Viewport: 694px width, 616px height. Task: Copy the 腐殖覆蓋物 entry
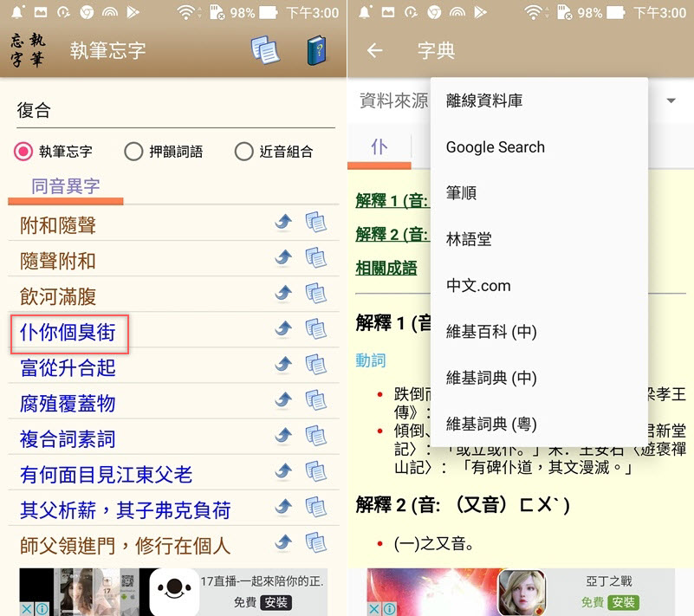pyautogui.click(x=315, y=400)
